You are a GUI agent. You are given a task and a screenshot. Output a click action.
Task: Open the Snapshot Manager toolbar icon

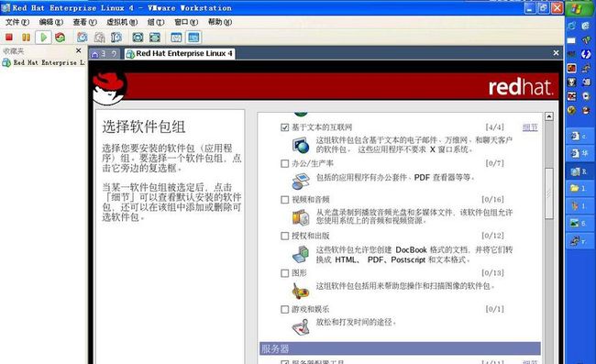[116, 38]
